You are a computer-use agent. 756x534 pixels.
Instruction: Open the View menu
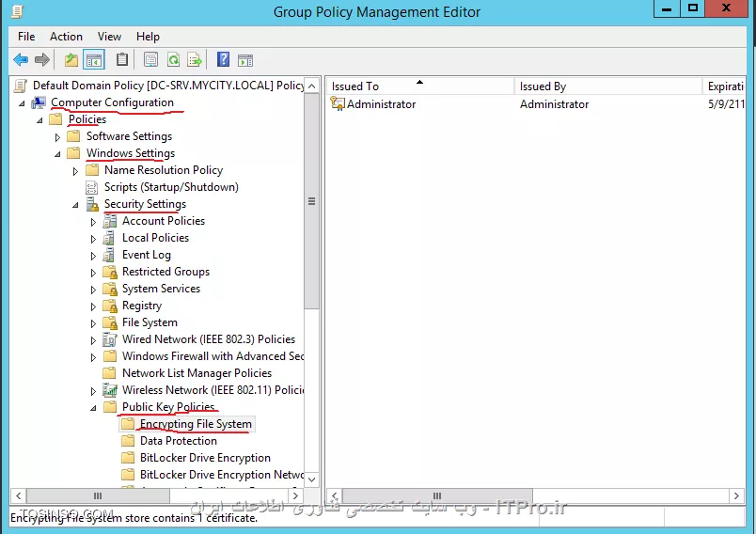point(109,37)
